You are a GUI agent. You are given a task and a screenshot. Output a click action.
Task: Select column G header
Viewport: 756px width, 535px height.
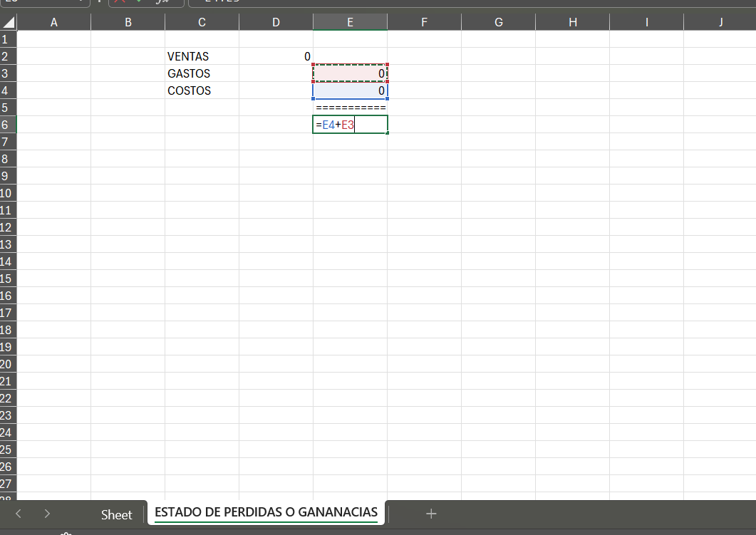tap(499, 22)
